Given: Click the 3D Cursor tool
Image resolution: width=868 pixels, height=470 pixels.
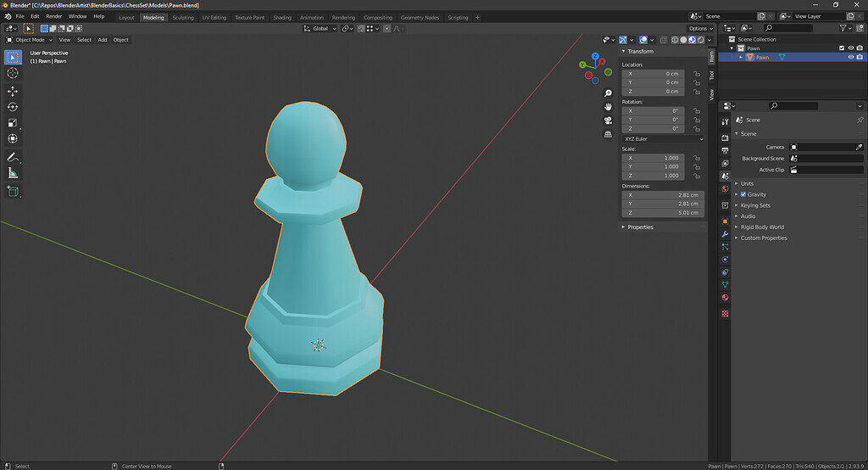Looking at the screenshot, I should pyautogui.click(x=13, y=73).
